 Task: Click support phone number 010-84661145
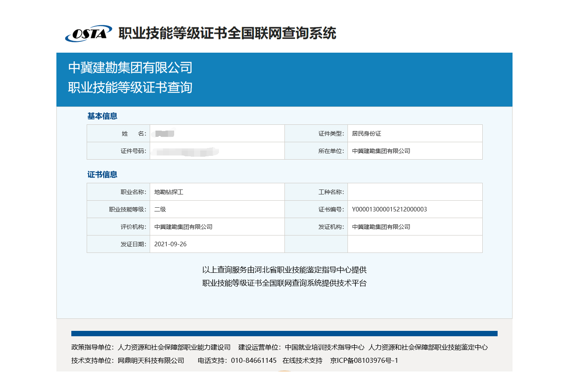pos(253,361)
